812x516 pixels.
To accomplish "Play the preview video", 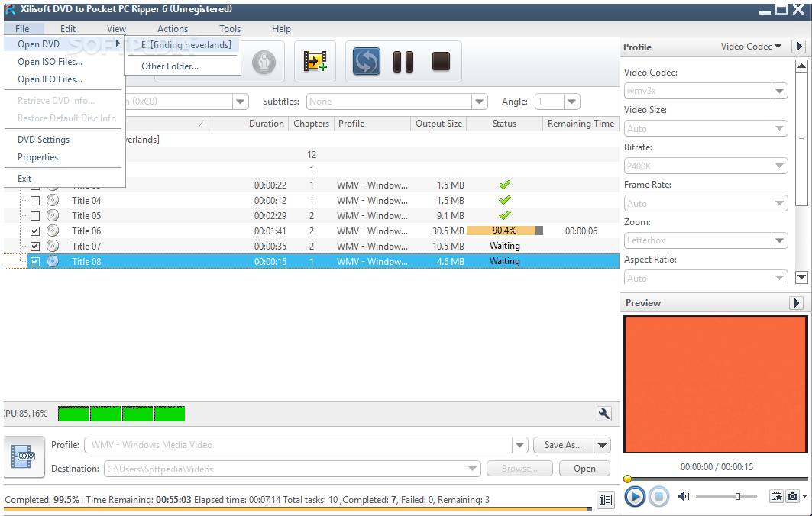I will click(635, 497).
